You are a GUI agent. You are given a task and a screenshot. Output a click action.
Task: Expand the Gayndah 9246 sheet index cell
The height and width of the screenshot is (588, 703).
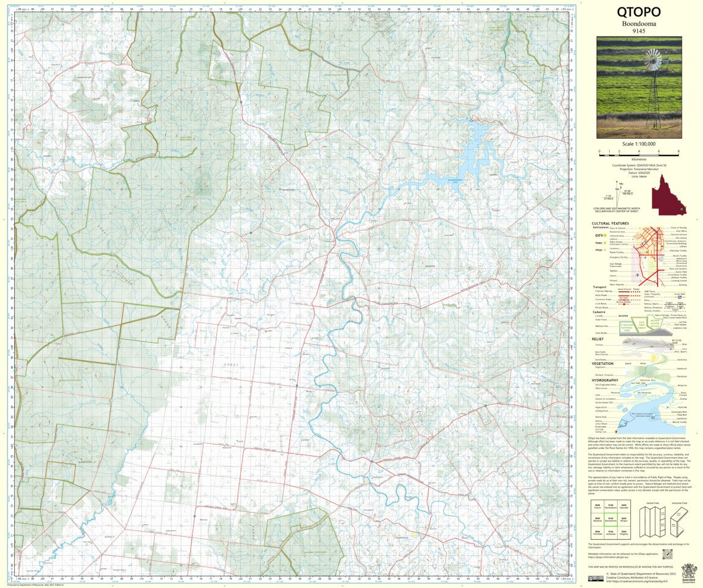click(624, 507)
